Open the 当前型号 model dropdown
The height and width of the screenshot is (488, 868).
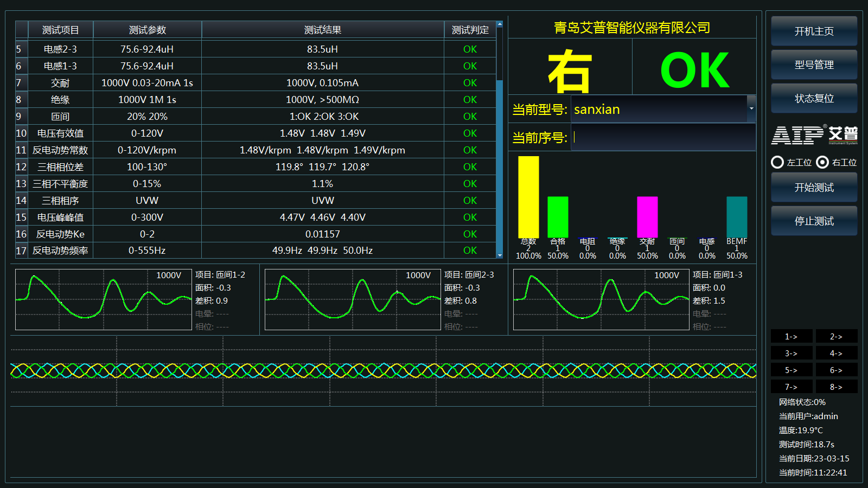[751, 109]
